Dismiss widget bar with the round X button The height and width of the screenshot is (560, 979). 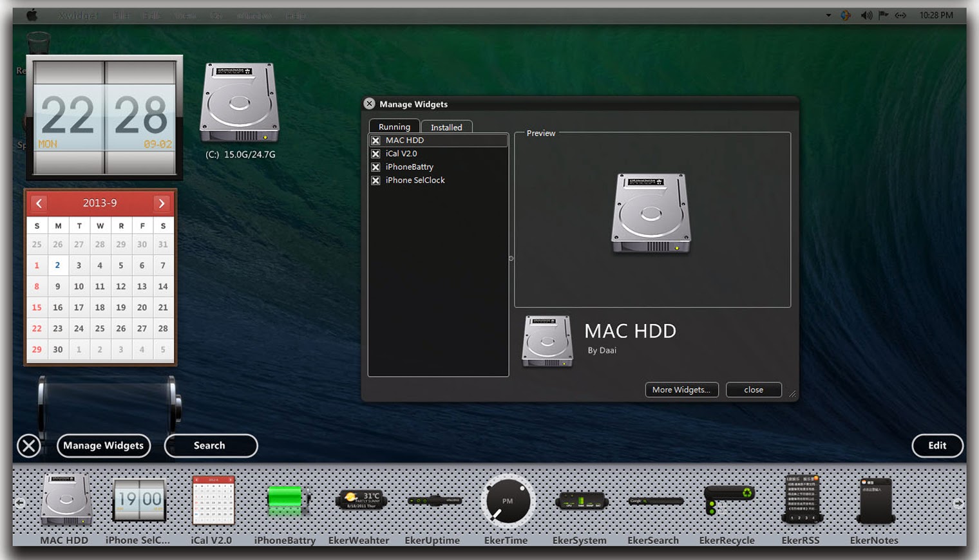pos(29,445)
